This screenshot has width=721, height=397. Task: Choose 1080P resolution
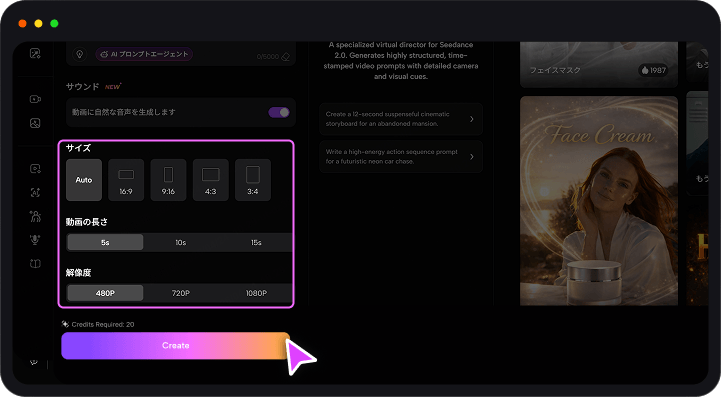256,293
